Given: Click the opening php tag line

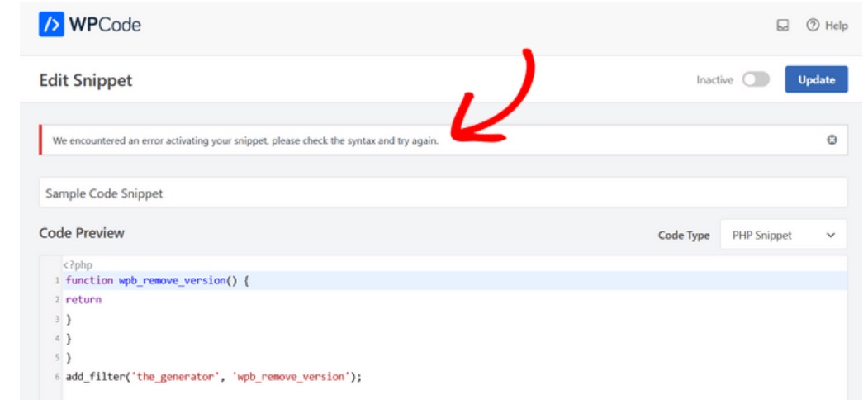Looking at the screenshot, I should tap(78, 264).
